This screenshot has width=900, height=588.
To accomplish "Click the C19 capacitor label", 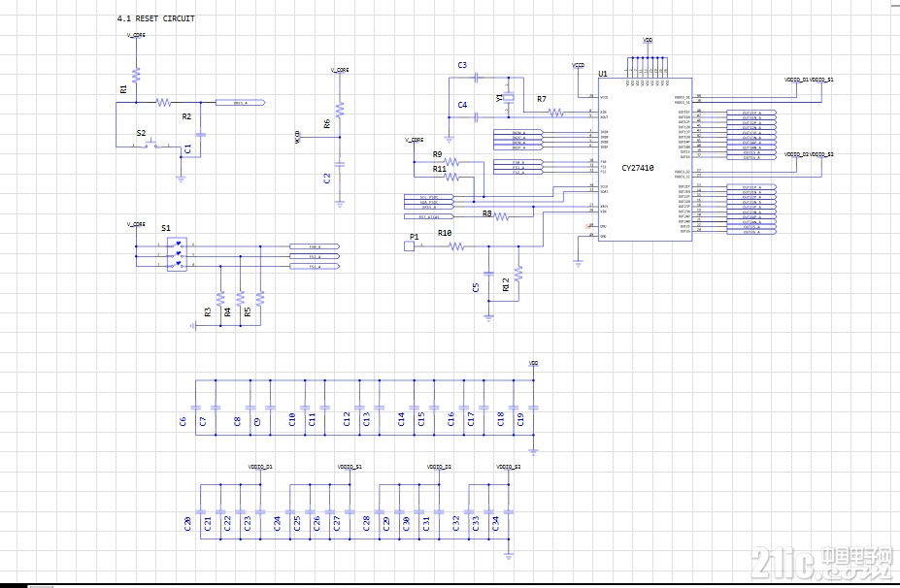I will pyautogui.click(x=520, y=419).
